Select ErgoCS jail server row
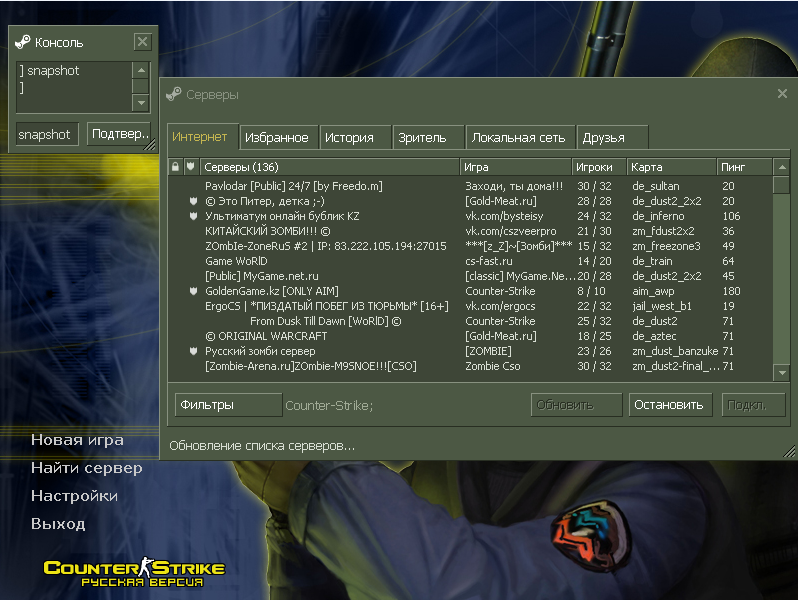The height and width of the screenshot is (600, 798). pyautogui.click(x=470, y=306)
